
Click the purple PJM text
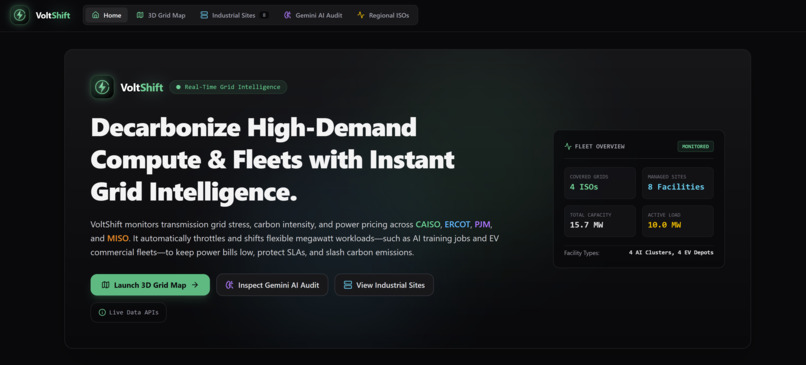pos(483,225)
